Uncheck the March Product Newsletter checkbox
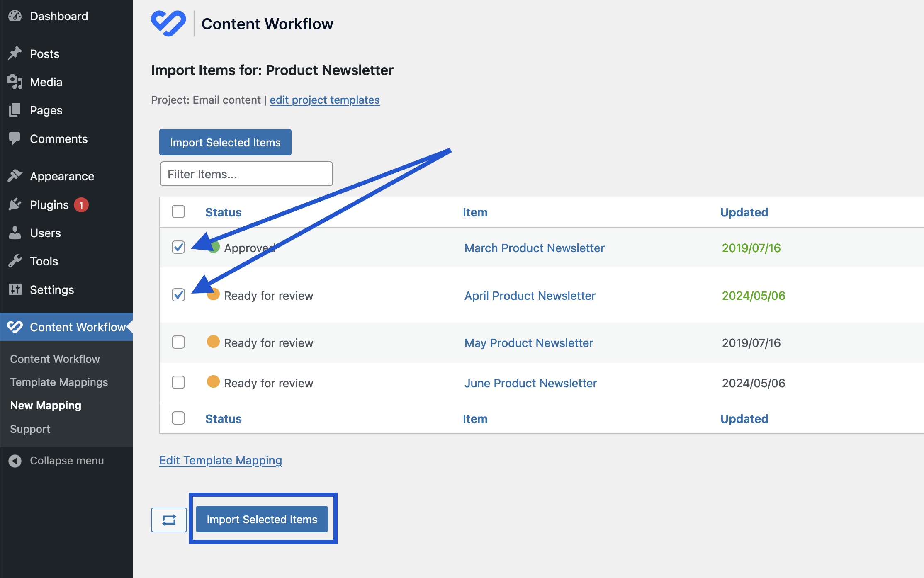Image resolution: width=924 pixels, height=578 pixels. coord(178,247)
